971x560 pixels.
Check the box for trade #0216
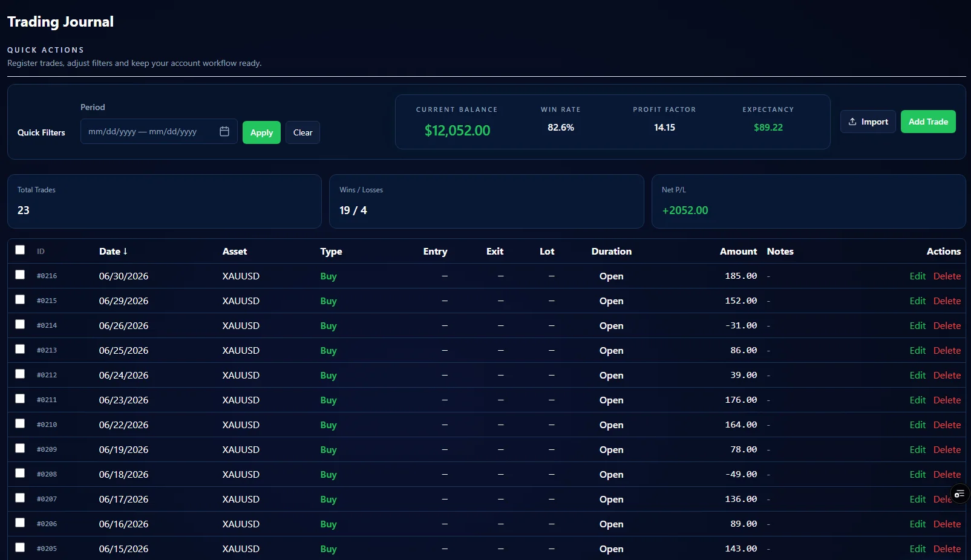click(20, 275)
